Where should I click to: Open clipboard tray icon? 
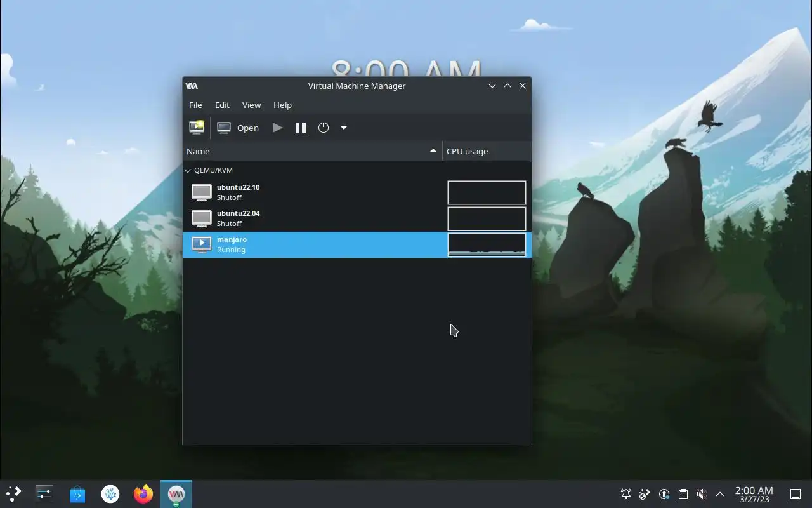[x=683, y=493]
